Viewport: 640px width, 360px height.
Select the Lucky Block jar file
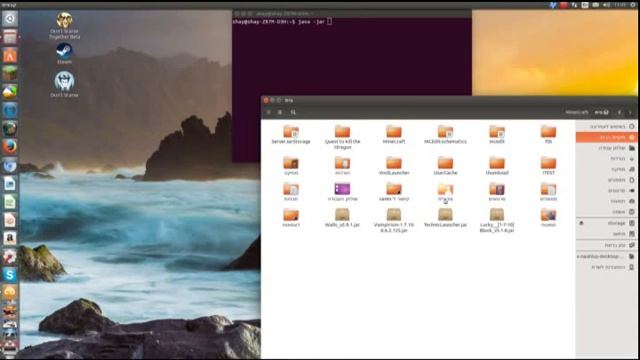[x=497, y=220]
